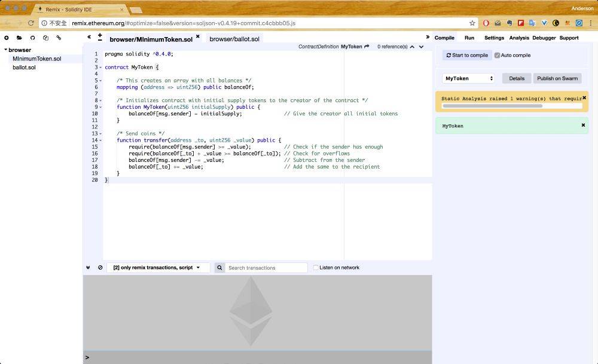598x364 pixels.
Task: Click the Start to compile button
Action: pyautogui.click(x=467, y=55)
